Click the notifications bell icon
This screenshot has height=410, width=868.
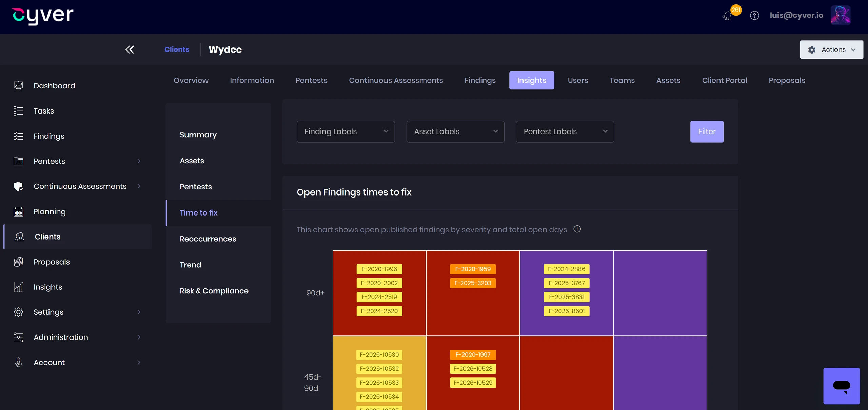(x=727, y=16)
